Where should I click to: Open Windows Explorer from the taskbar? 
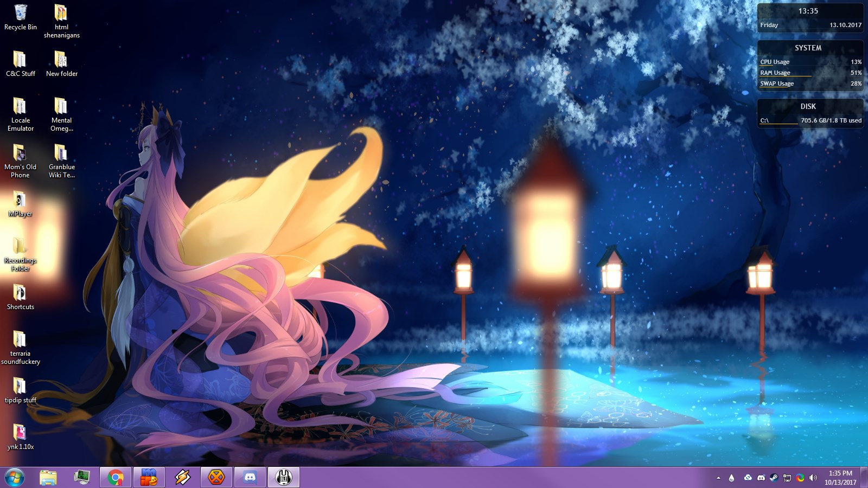coord(48,477)
